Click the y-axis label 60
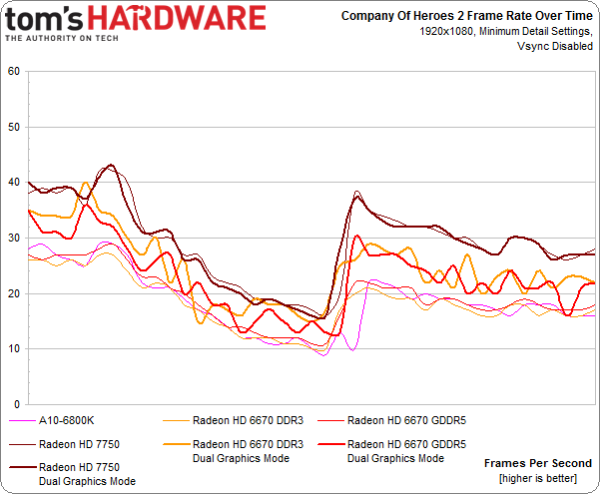600x494 pixels. pos(14,71)
